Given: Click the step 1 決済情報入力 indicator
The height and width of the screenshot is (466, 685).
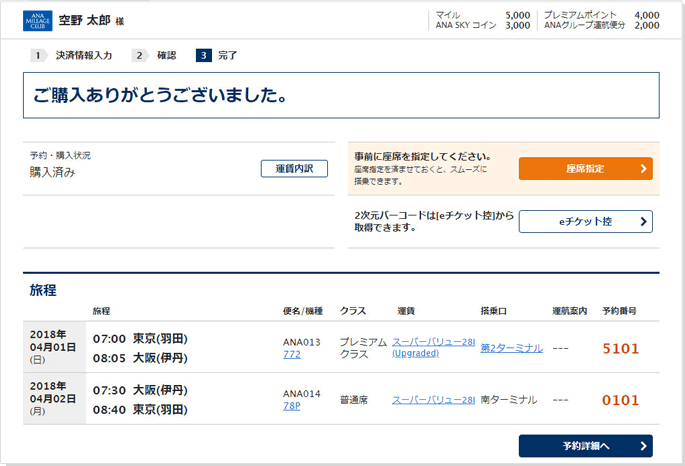Looking at the screenshot, I should 74,56.
